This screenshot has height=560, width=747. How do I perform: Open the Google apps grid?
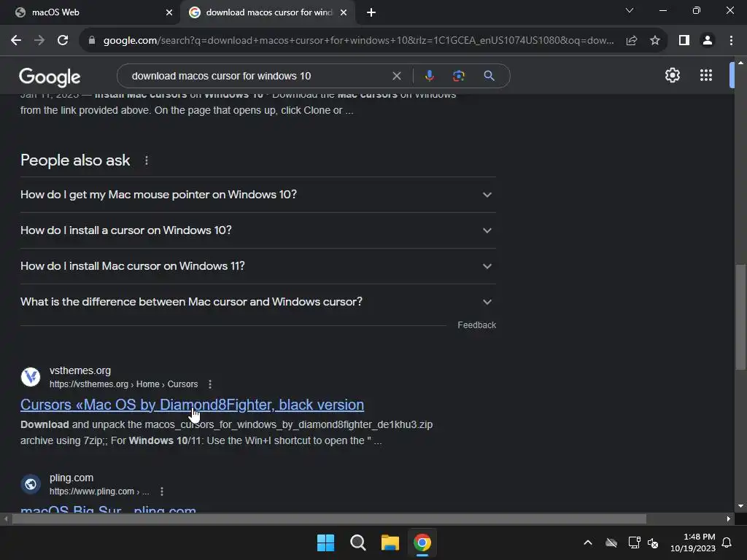pos(706,75)
